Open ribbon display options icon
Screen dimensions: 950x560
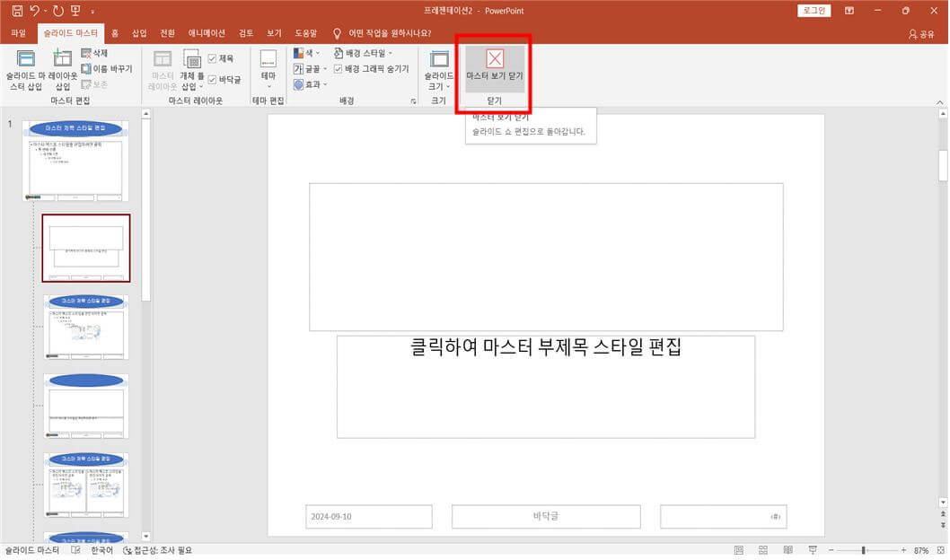tap(849, 10)
